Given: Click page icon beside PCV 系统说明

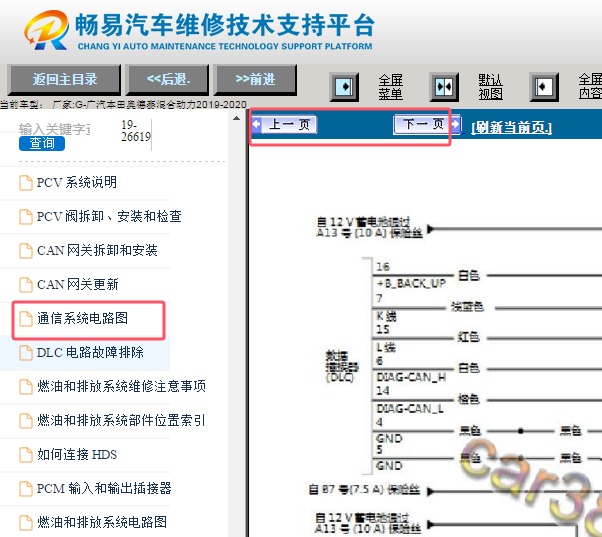Looking at the screenshot, I should (26, 183).
